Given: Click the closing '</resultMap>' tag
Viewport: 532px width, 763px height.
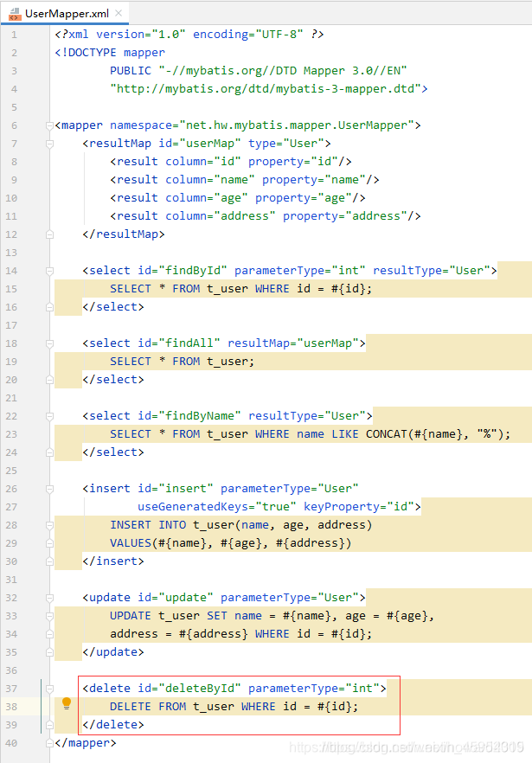Looking at the screenshot, I should 124,234.
